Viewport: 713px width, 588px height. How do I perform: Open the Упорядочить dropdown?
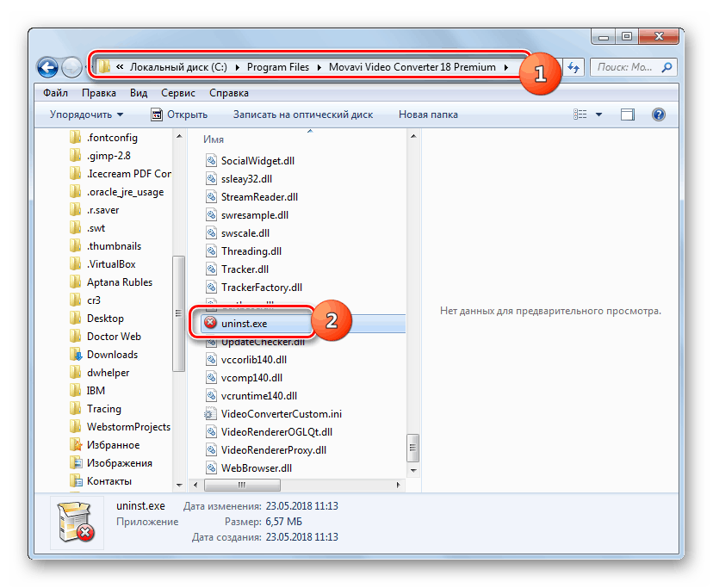(x=86, y=115)
